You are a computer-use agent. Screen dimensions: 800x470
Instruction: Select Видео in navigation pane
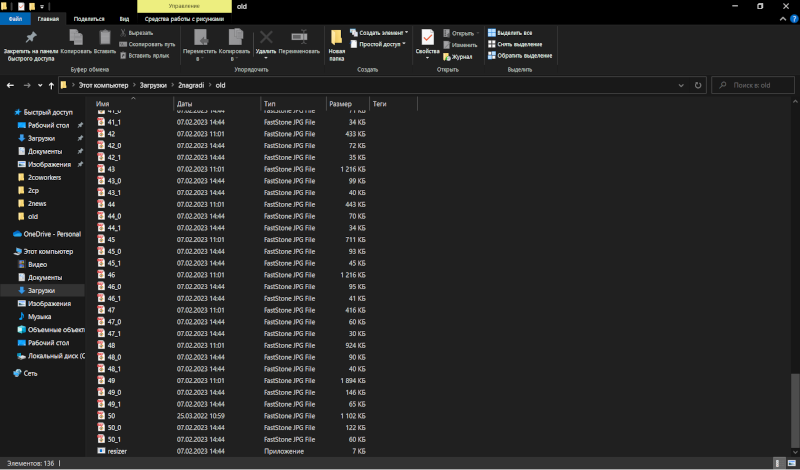37,265
